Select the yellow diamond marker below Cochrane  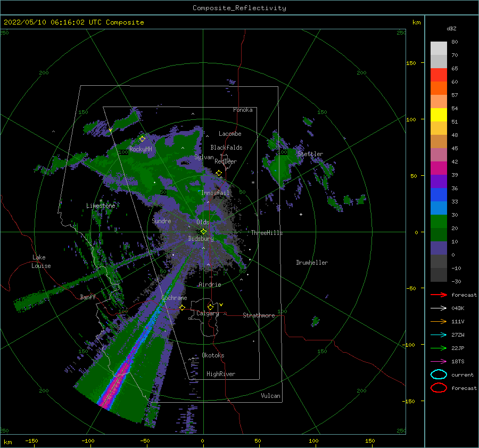click(x=182, y=307)
